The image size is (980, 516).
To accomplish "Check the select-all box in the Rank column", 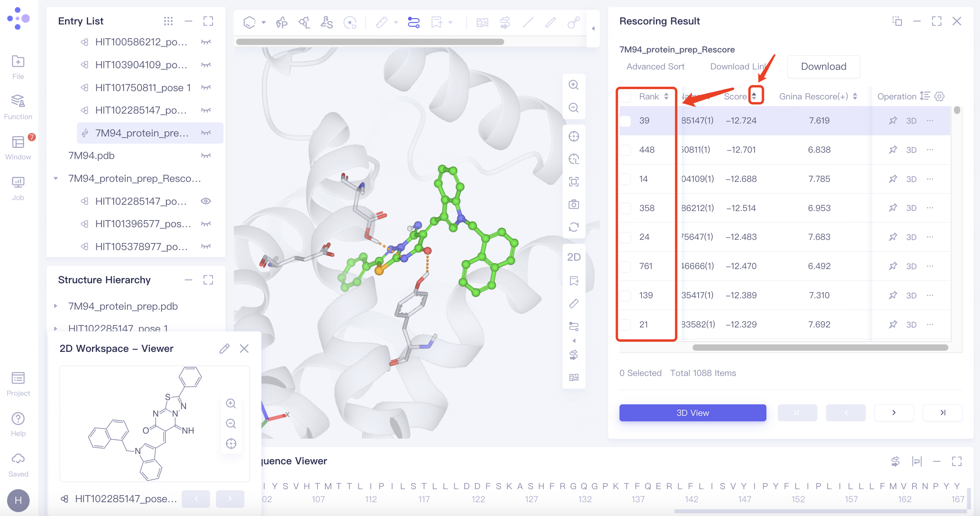I will pyautogui.click(x=625, y=96).
